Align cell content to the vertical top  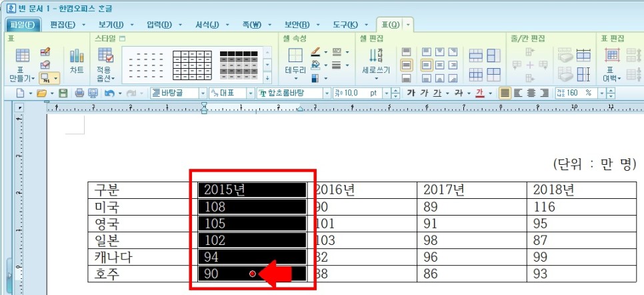406,52
